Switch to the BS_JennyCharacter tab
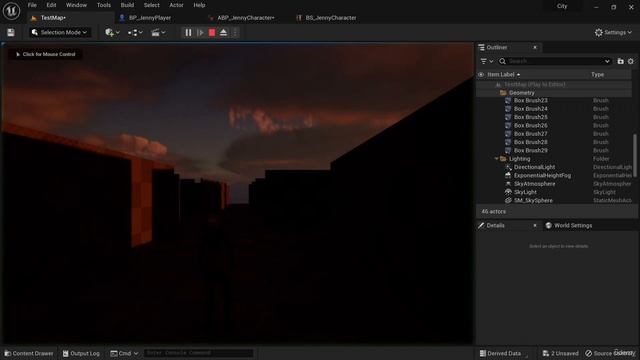The height and width of the screenshot is (360, 640). (331, 18)
